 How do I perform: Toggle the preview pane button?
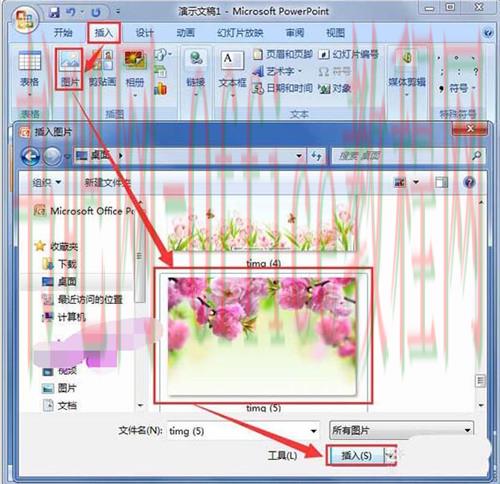coord(442,182)
